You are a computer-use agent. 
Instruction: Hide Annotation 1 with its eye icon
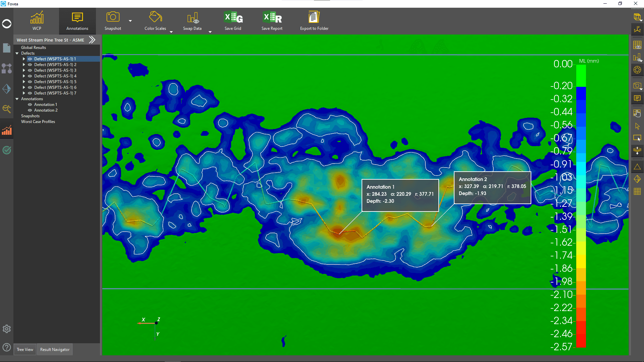click(x=30, y=105)
